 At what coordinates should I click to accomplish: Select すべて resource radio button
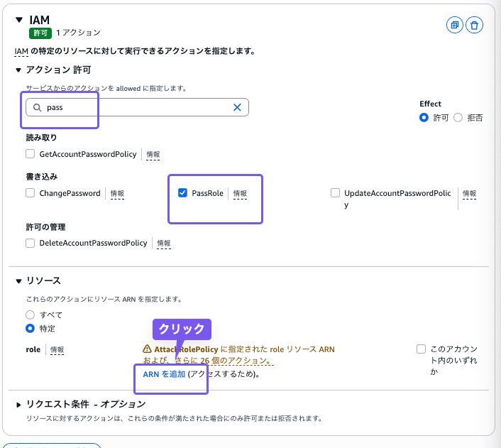(x=30, y=315)
